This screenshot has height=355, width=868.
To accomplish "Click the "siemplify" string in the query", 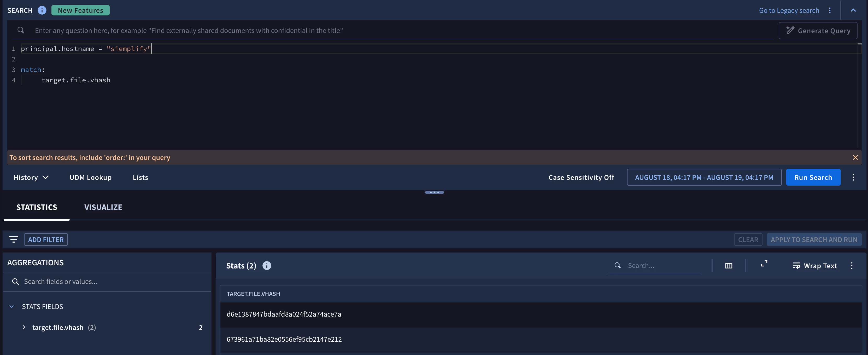I will (x=129, y=49).
